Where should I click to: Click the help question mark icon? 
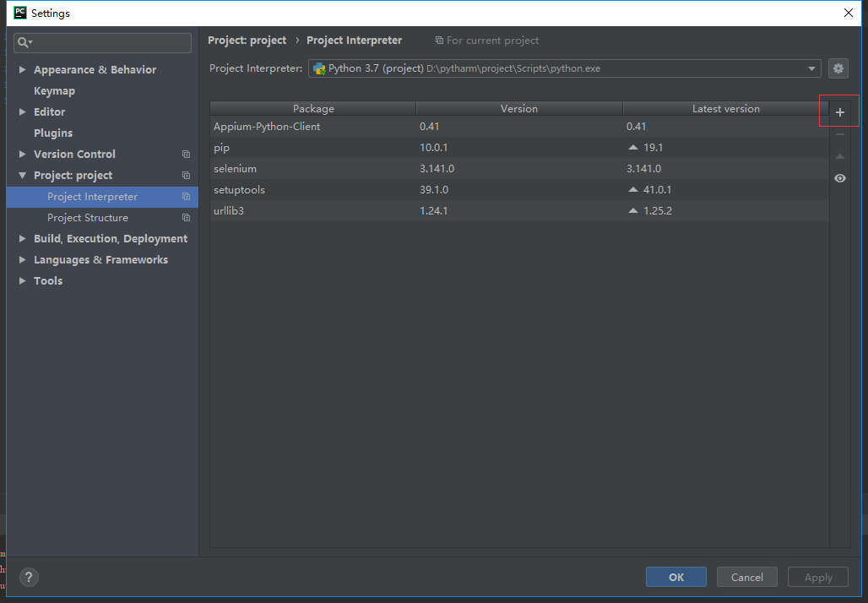29,577
